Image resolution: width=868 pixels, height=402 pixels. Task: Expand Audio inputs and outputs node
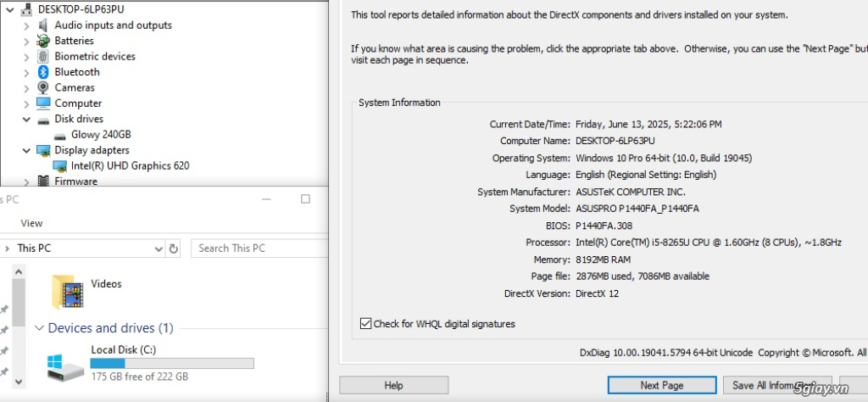26,25
